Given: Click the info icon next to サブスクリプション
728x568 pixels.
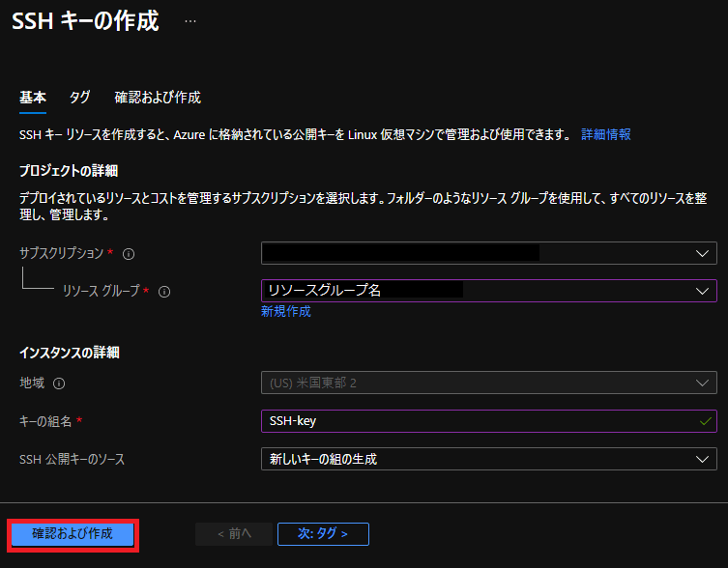Looking at the screenshot, I should pos(129,254).
